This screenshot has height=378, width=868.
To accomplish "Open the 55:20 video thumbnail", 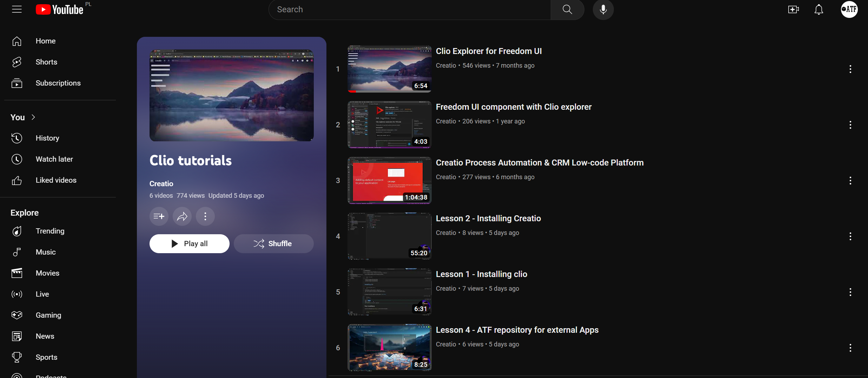I will [390, 236].
